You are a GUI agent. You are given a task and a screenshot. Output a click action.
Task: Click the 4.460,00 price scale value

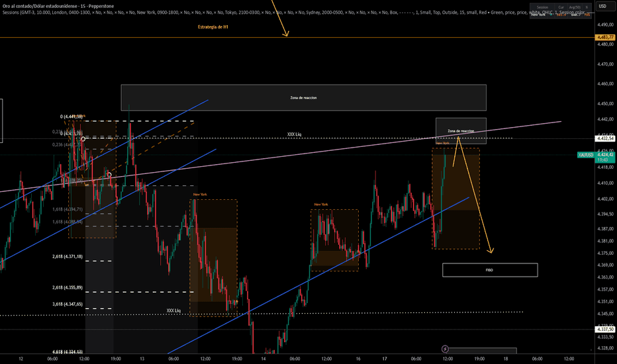click(605, 84)
